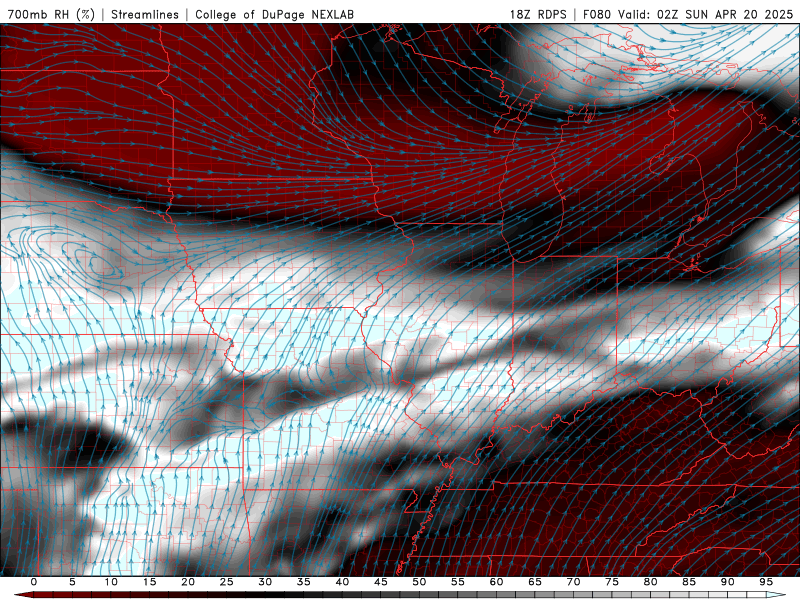Viewport: 800px width, 600px height.
Task: Click the colorbar label "5"
Action: coord(72,582)
